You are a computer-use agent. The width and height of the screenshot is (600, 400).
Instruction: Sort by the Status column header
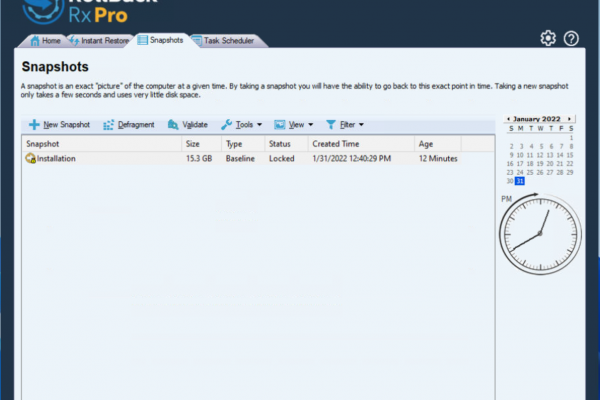286,144
